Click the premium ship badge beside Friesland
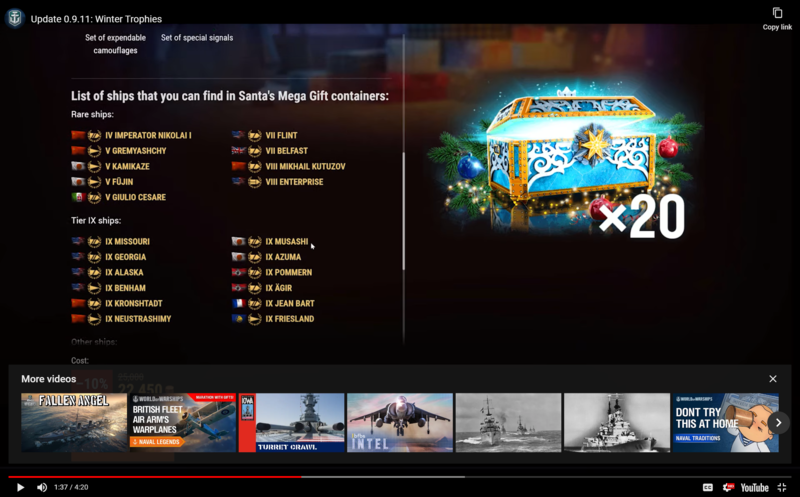The image size is (800, 497). coord(255,318)
